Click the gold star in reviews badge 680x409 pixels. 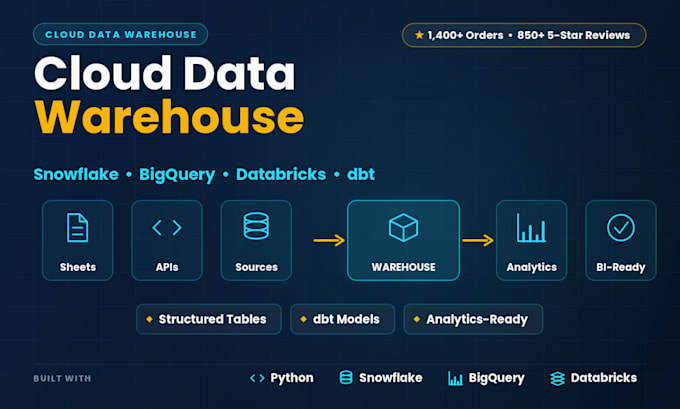419,35
